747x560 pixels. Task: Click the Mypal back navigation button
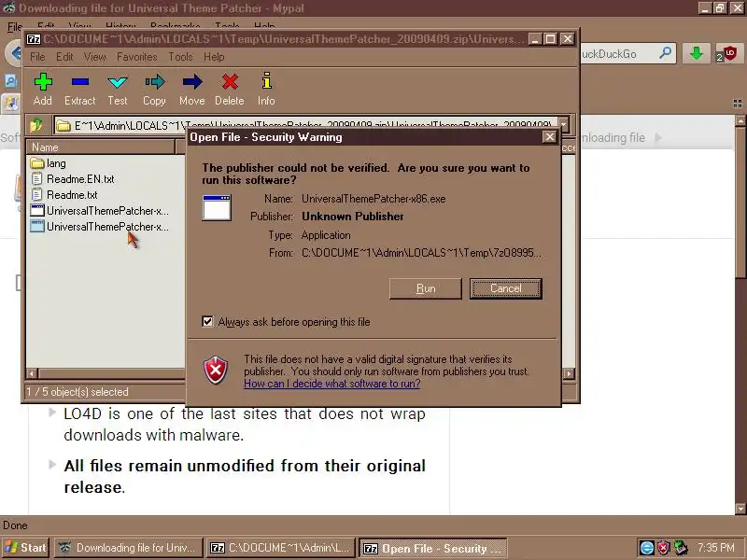(x=14, y=53)
